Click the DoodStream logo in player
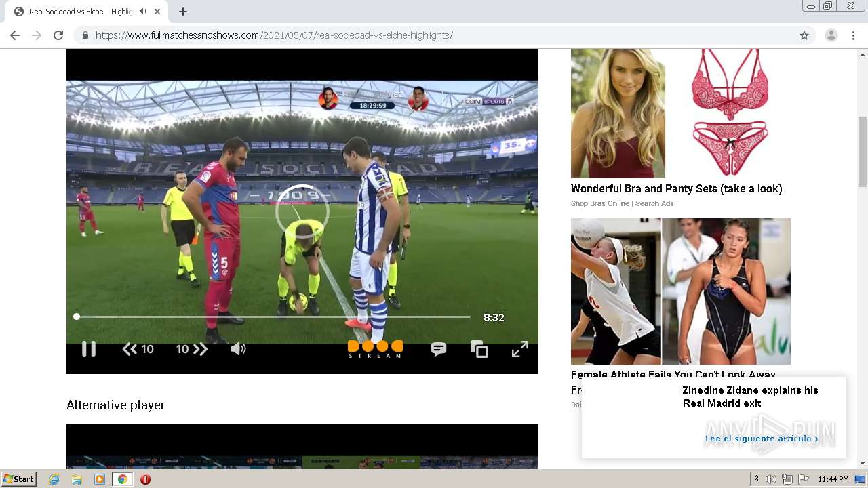The height and width of the screenshot is (488, 868). (375, 349)
